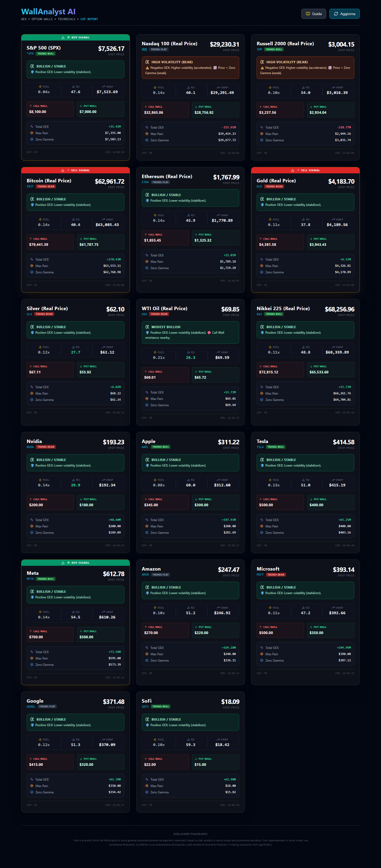Click the Max Pain target icon on Gold card
The image size is (381, 868).
pos(262,266)
